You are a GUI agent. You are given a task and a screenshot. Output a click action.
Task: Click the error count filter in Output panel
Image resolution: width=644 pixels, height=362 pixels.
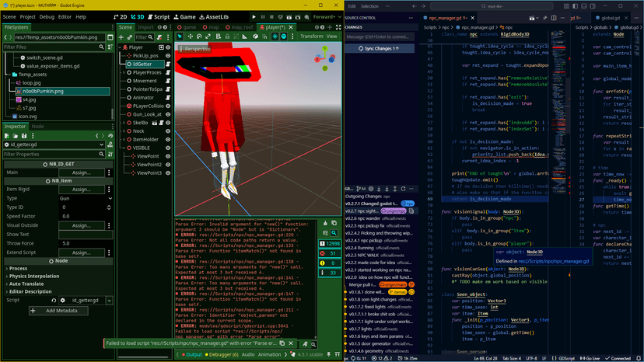(327, 253)
